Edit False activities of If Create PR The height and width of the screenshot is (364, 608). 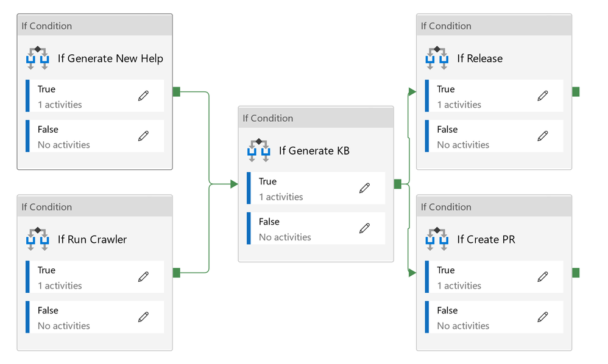coord(543,317)
